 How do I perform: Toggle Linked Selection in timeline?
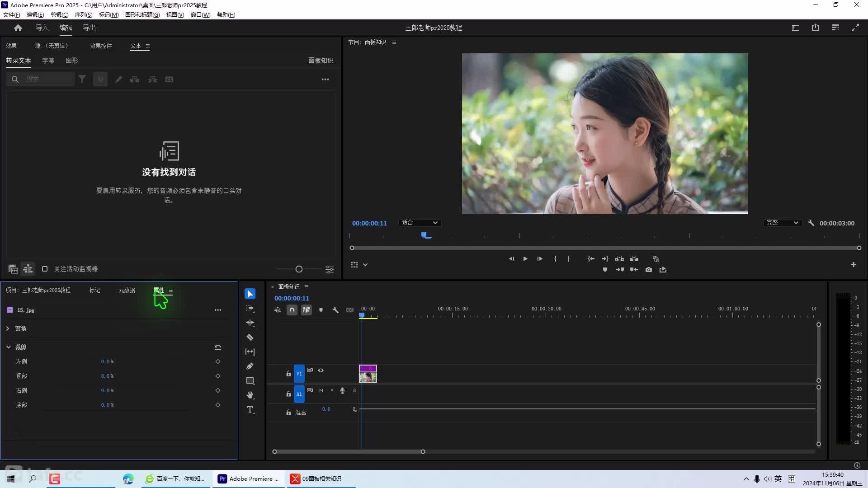click(x=307, y=310)
